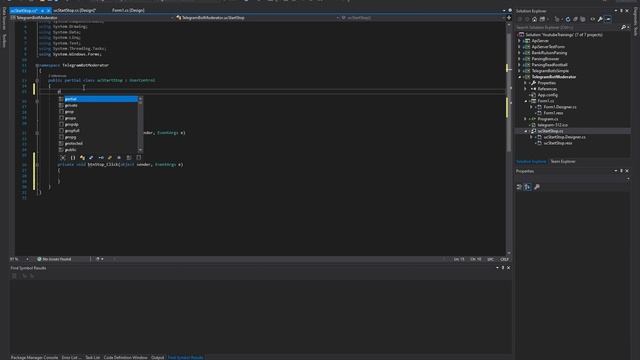Collapse the TelegramBotModerator project

(520, 77)
